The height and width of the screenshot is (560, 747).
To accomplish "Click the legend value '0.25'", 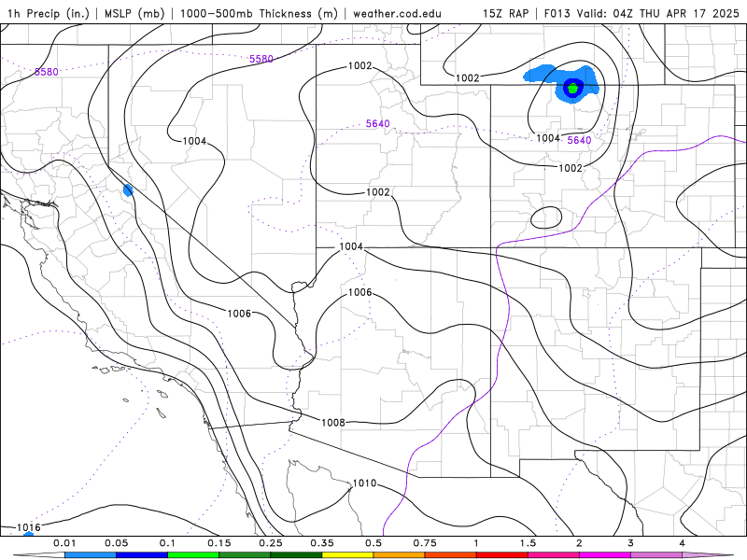I will pos(271,543).
